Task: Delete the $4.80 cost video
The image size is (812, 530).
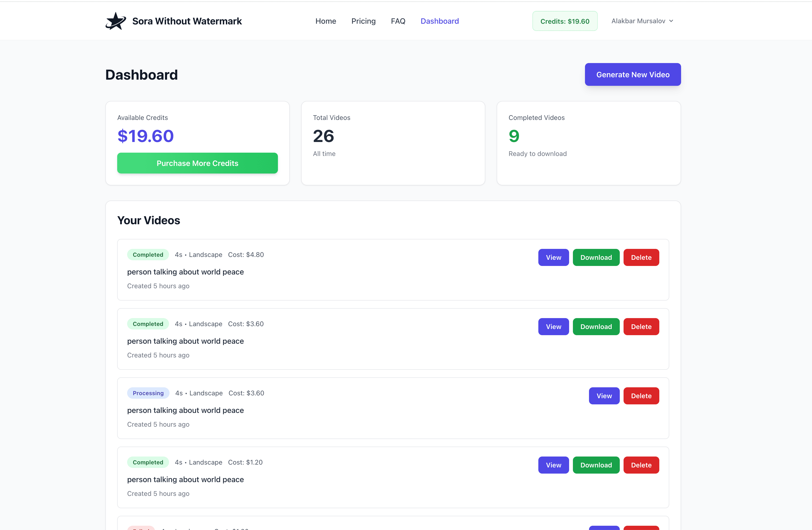Action: [641, 257]
